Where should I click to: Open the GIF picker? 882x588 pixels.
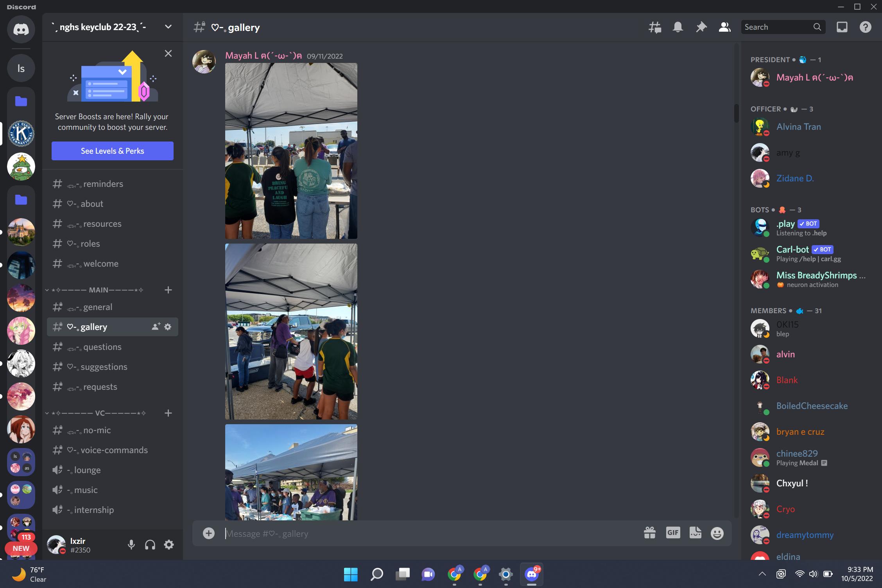672,533
